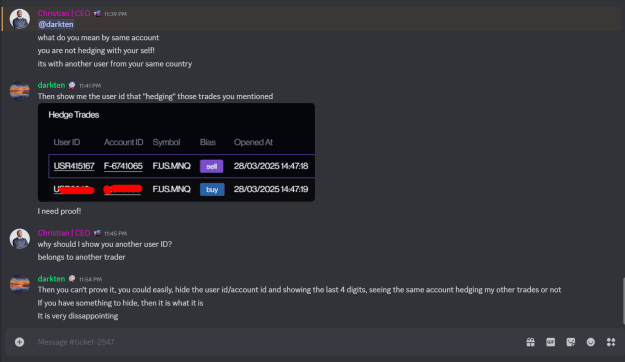Click role badge next to Christian CEO 11:45 PM
The width and height of the screenshot is (625, 362).
pyautogui.click(x=97, y=233)
